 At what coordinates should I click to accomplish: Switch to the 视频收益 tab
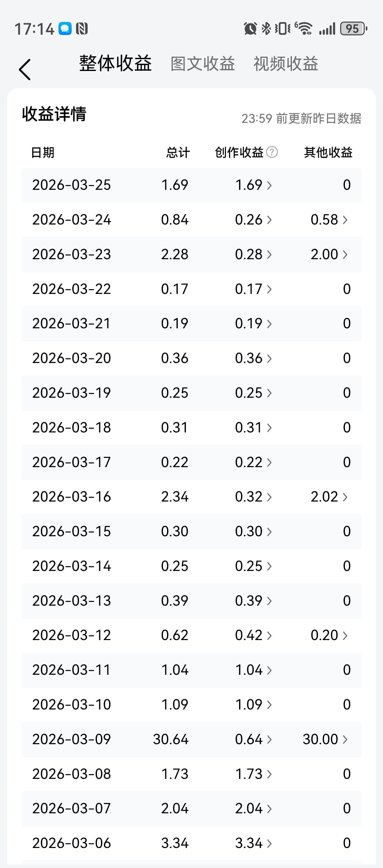click(x=286, y=64)
